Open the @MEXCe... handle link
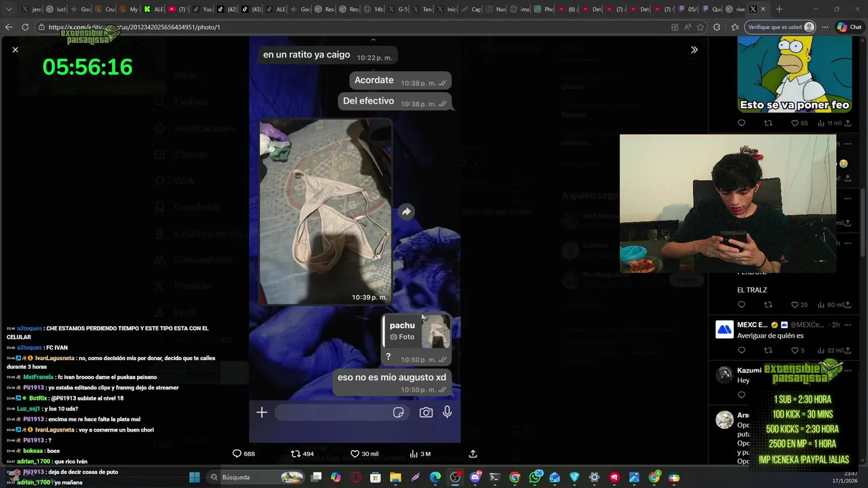 click(806, 325)
